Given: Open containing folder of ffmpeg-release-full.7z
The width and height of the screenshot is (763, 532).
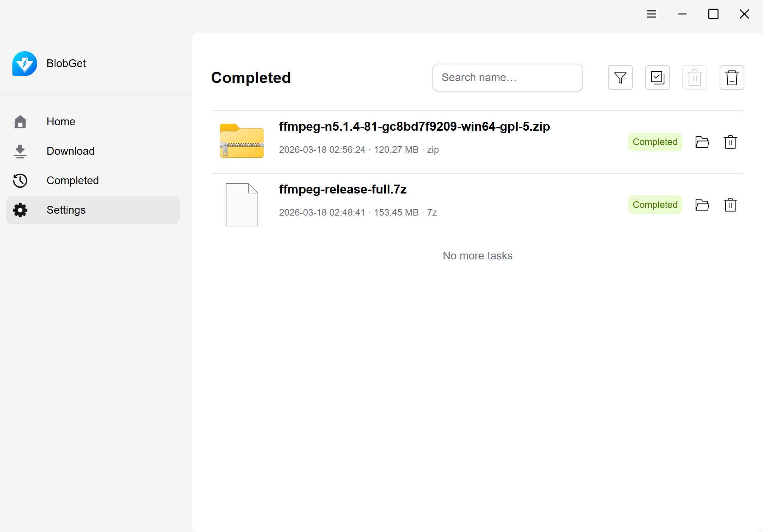Looking at the screenshot, I should pos(702,205).
